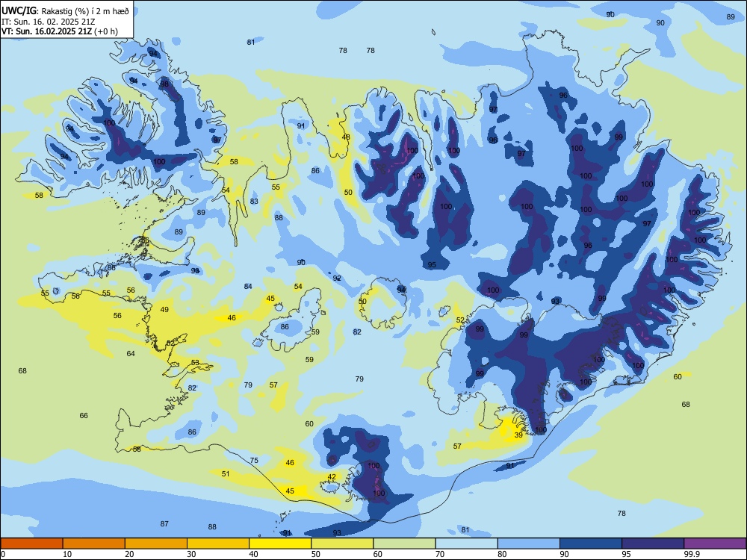Click the humidity value 84 on the map

(x=248, y=286)
